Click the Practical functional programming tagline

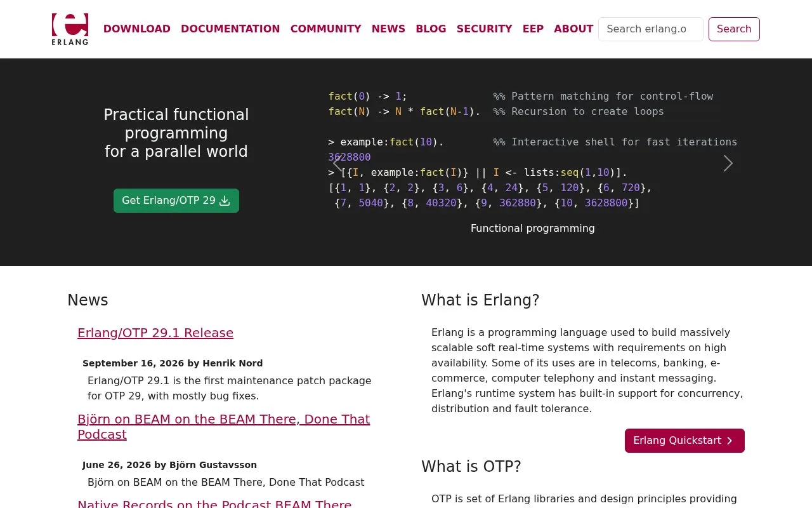(176, 133)
